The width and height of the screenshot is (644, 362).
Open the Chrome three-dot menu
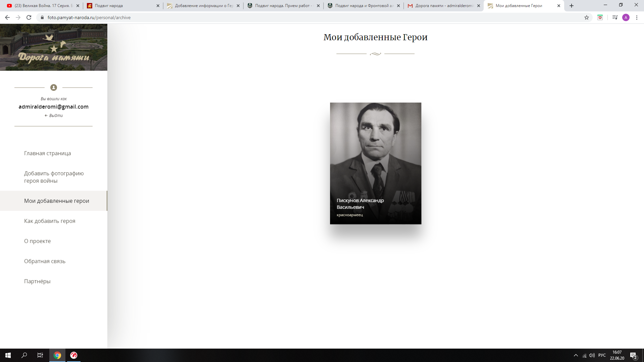click(x=637, y=17)
